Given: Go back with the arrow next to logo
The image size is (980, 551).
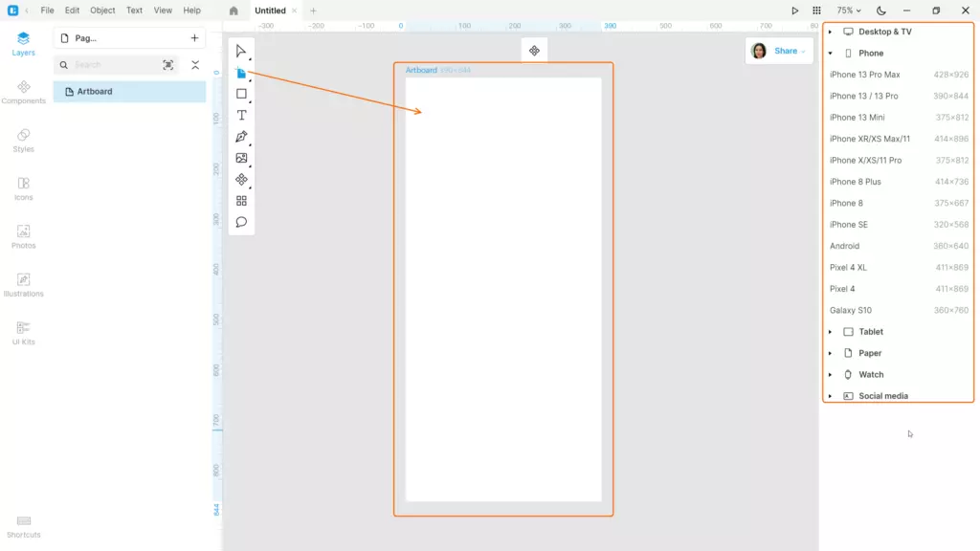Looking at the screenshot, I should (27, 11).
